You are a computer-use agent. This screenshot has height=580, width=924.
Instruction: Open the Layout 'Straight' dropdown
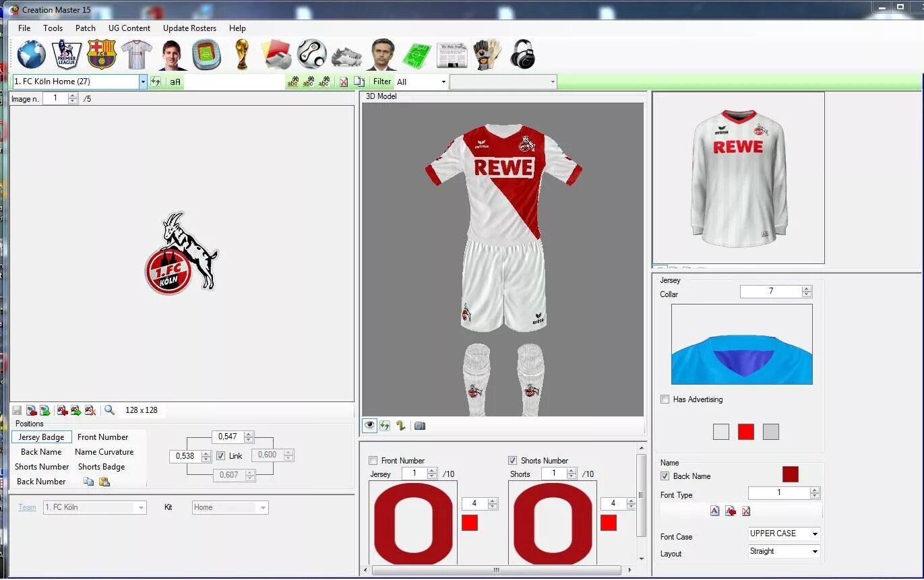tap(784, 551)
